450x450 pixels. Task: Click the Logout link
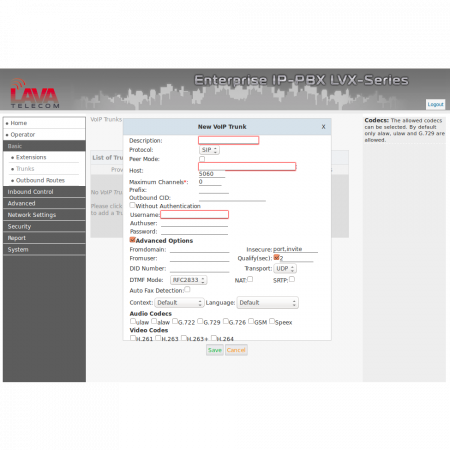[435, 104]
